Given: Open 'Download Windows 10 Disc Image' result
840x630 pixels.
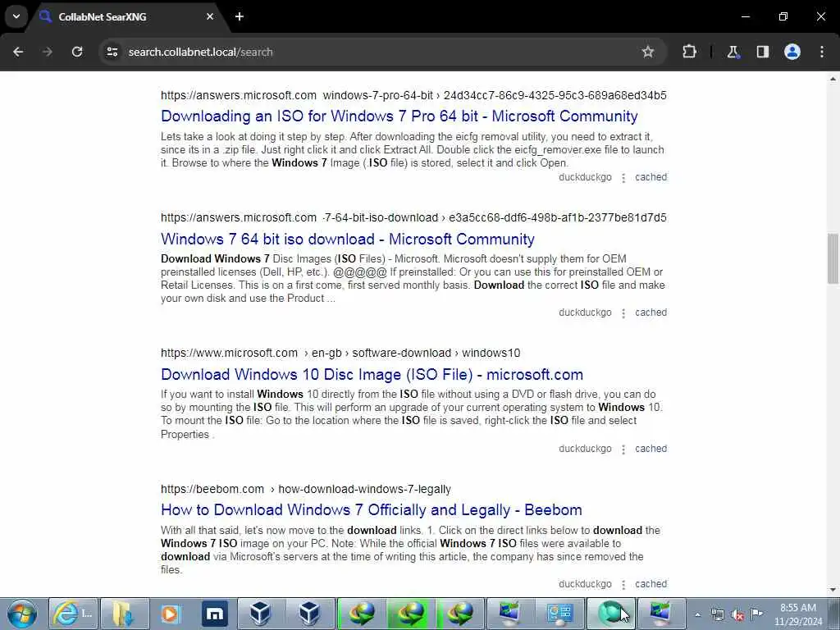Looking at the screenshot, I should tap(372, 374).
